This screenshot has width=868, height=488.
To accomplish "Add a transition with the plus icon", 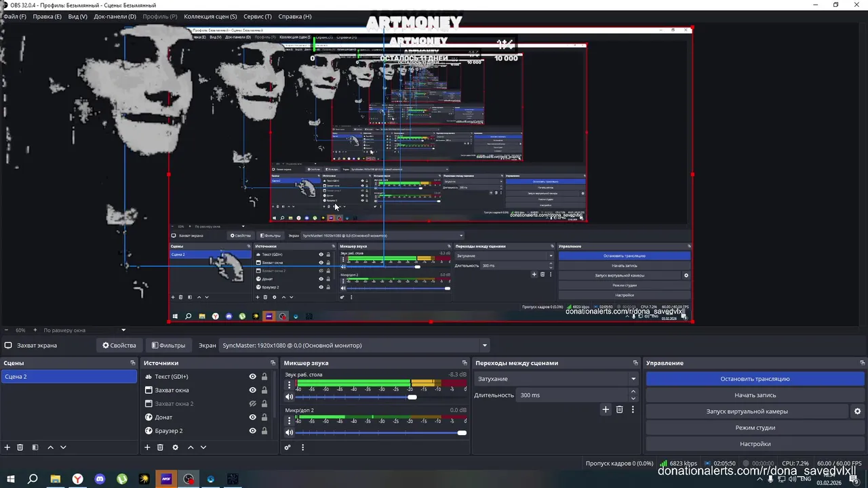I will (606, 409).
